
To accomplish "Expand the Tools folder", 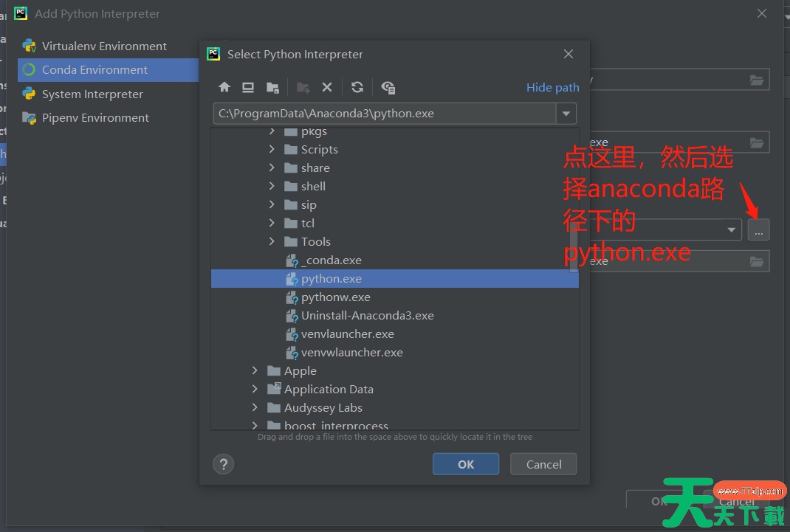I will (272, 241).
